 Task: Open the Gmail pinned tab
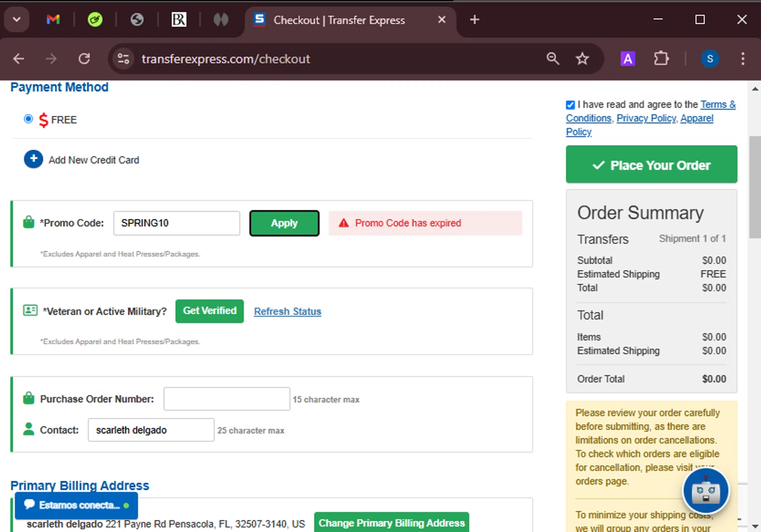click(53, 20)
